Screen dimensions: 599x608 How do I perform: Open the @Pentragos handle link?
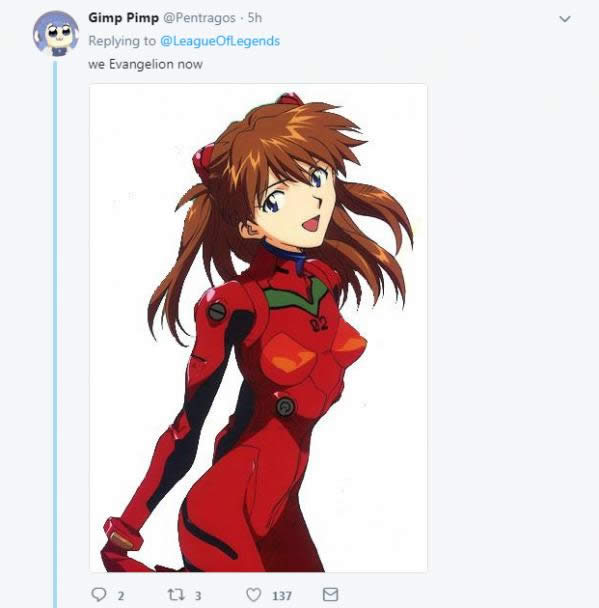pos(199,18)
